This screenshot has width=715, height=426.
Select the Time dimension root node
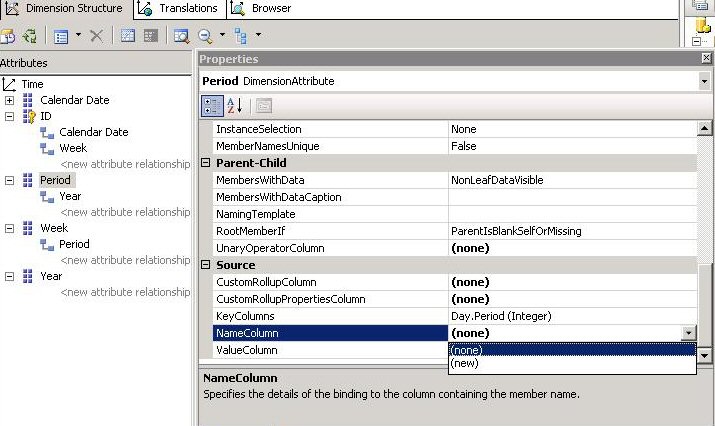coord(32,84)
